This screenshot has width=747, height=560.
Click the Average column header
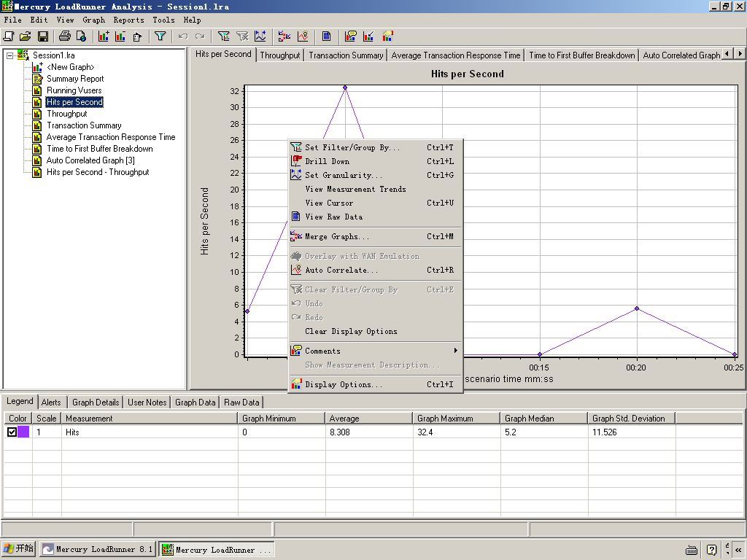[x=368, y=418]
